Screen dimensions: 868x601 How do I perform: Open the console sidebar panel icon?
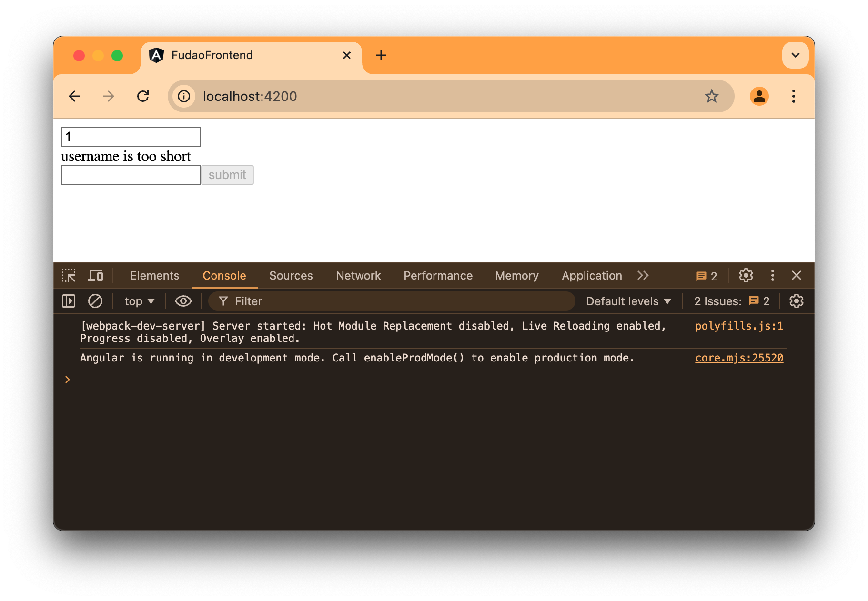[68, 301]
